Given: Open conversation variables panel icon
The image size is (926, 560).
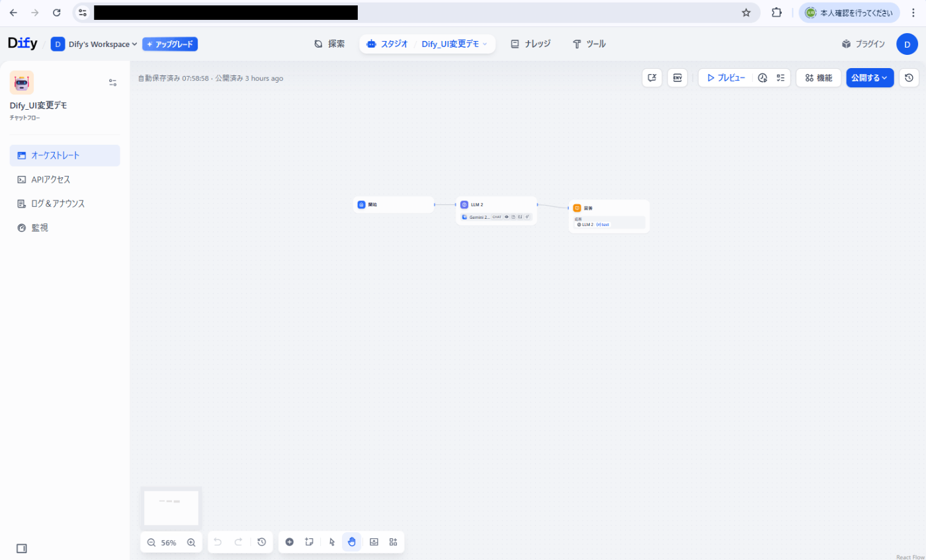Looking at the screenshot, I should click(x=652, y=78).
